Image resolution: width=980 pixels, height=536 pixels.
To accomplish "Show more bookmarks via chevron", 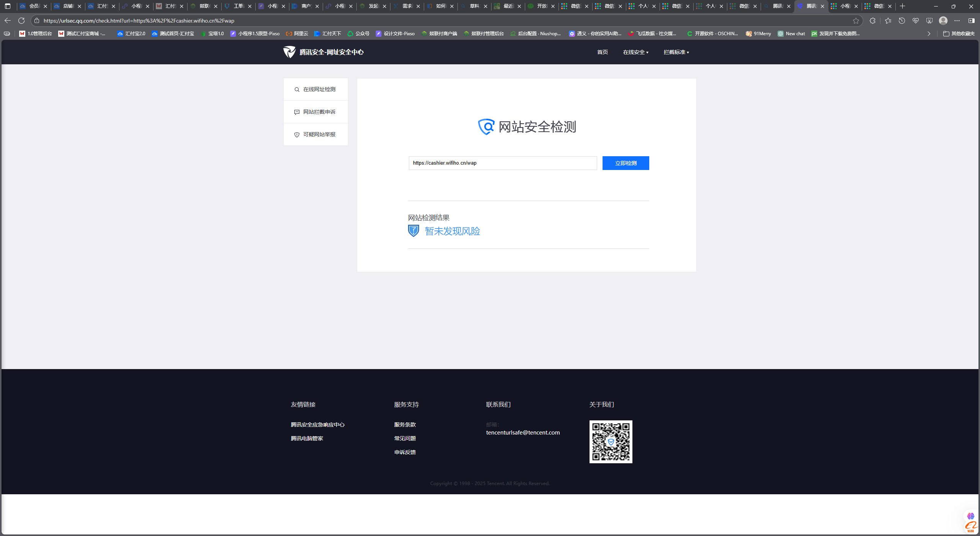I will (x=929, y=34).
